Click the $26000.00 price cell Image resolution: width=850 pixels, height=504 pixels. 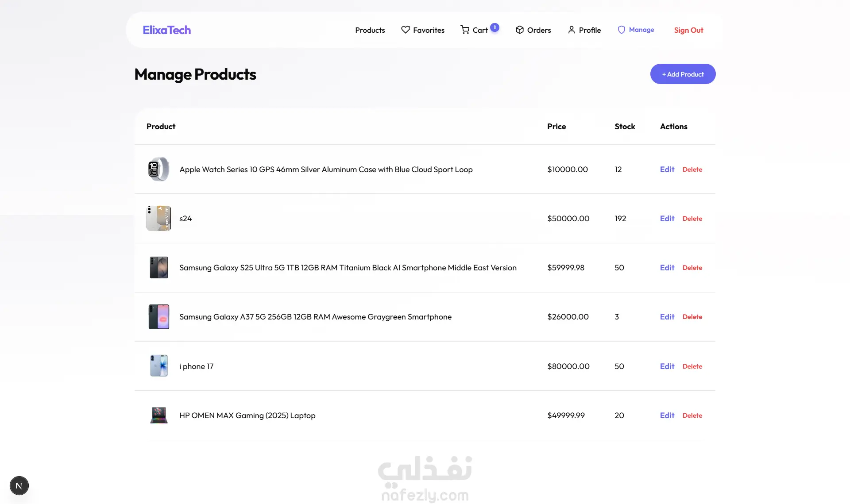(x=568, y=317)
